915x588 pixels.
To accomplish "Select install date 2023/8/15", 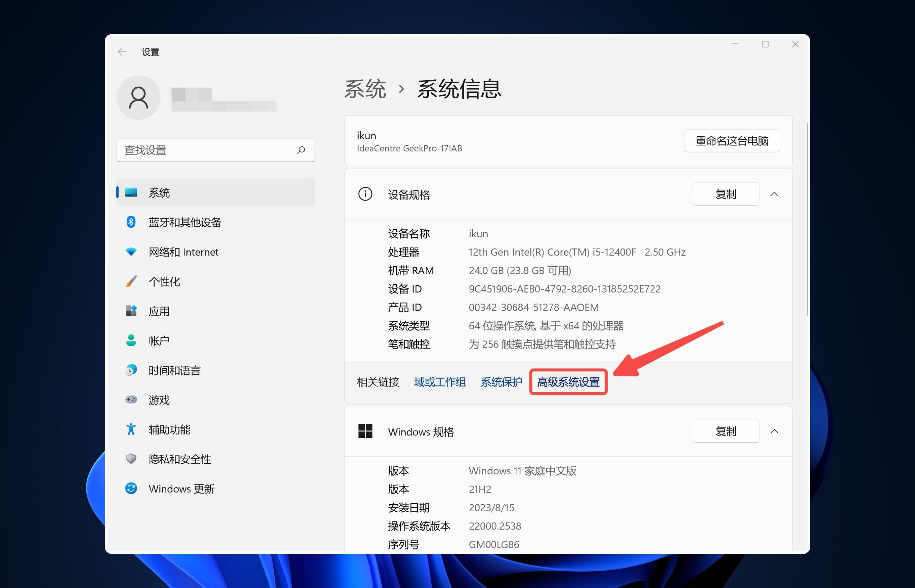I will coord(491,508).
